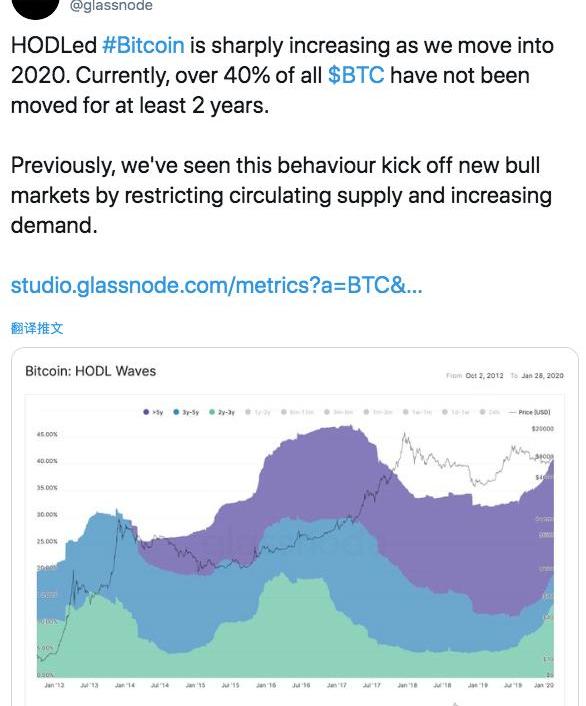The width and height of the screenshot is (586, 706).
Task: Enable the greyed 6m-12m legend series
Action: tap(297, 412)
